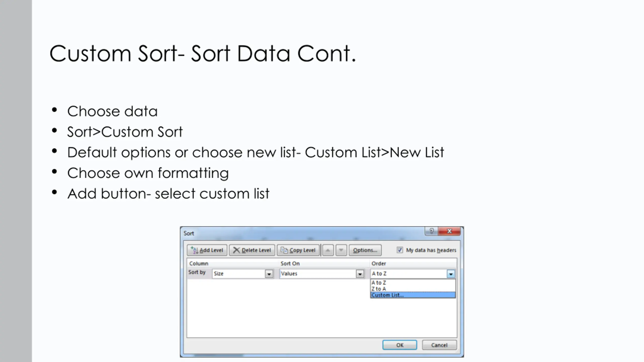This screenshot has width=644, height=362.
Task: Click the Add Level button icon
Action: tap(194, 250)
